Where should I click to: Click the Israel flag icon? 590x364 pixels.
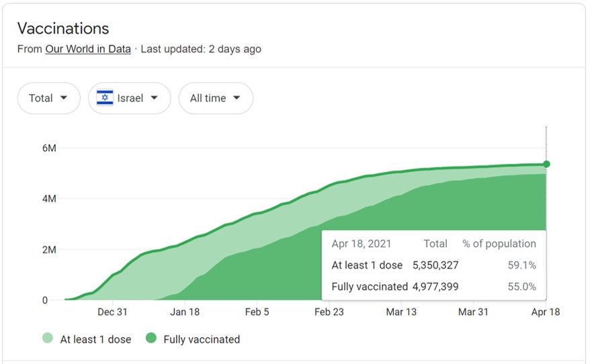(104, 98)
